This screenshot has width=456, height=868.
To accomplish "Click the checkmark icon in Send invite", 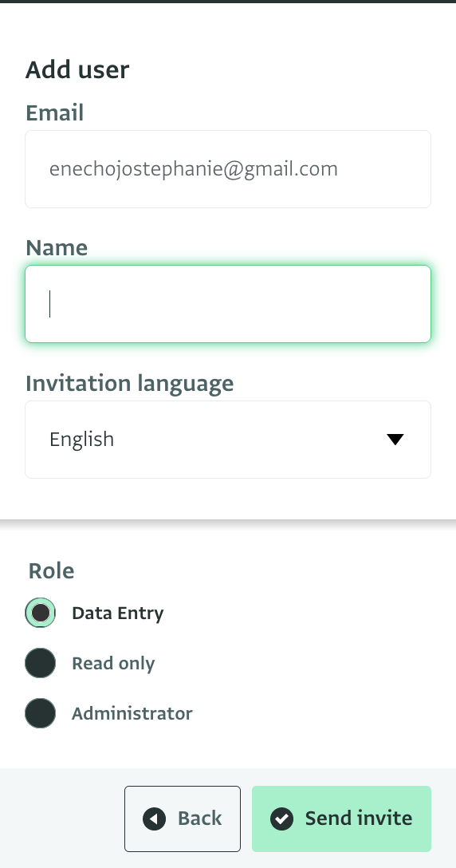I will [281, 819].
